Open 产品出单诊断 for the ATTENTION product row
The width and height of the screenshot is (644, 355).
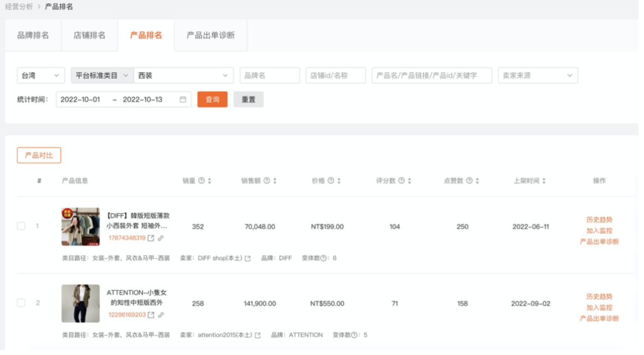[599, 319]
